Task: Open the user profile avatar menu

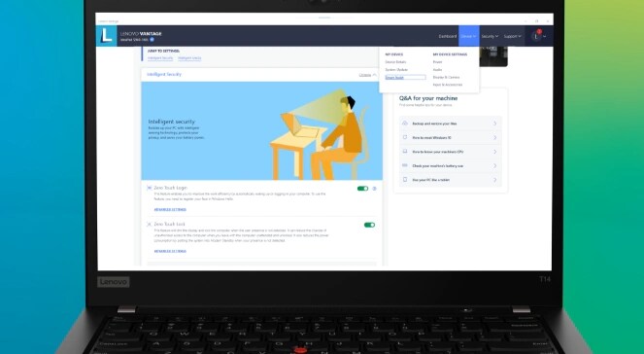Action: click(x=536, y=36)
